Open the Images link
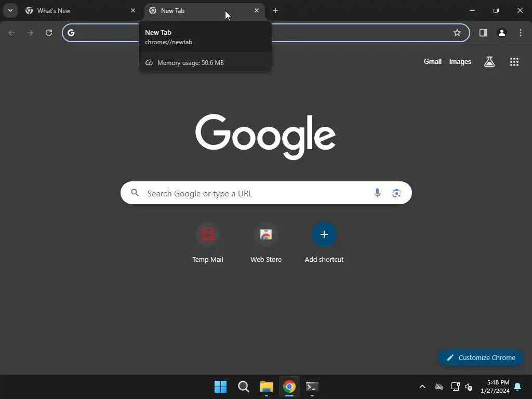Viewport: 532px width, 399px height. click(460, 61)
